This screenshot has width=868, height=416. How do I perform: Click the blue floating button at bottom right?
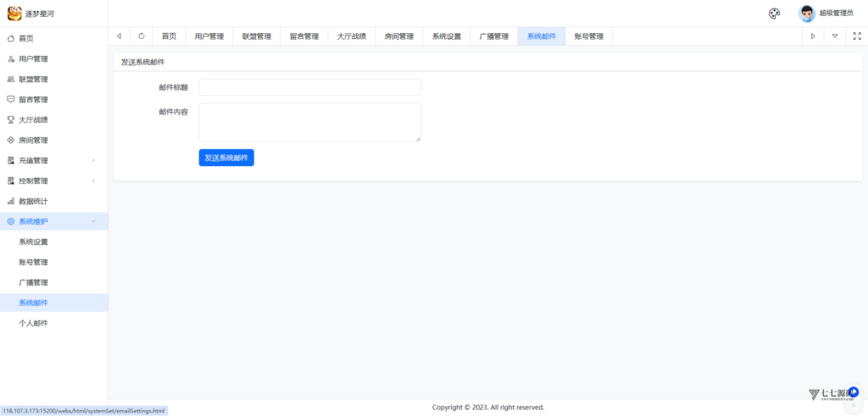(854, 391)
